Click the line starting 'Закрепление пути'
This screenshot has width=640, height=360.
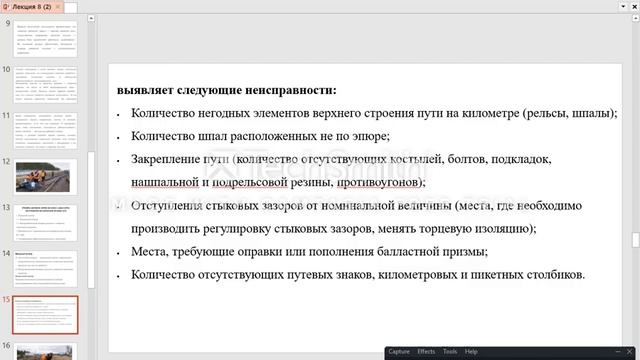[x=341, y=159]
